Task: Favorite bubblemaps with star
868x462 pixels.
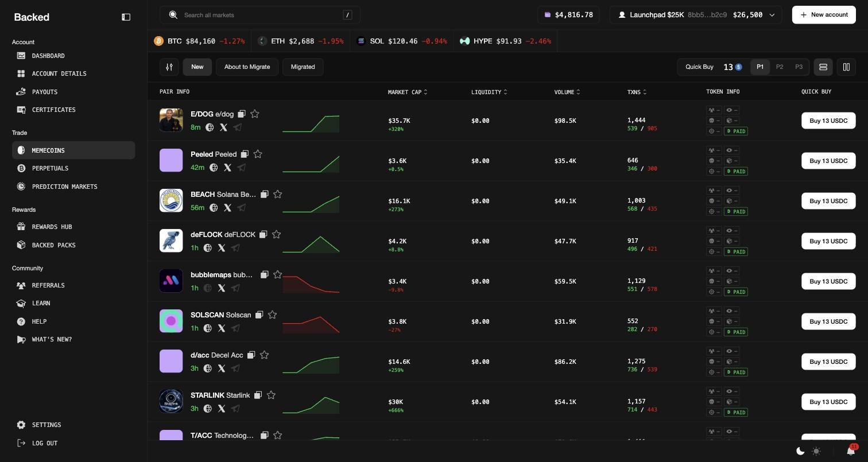Action: coord(278,275)
